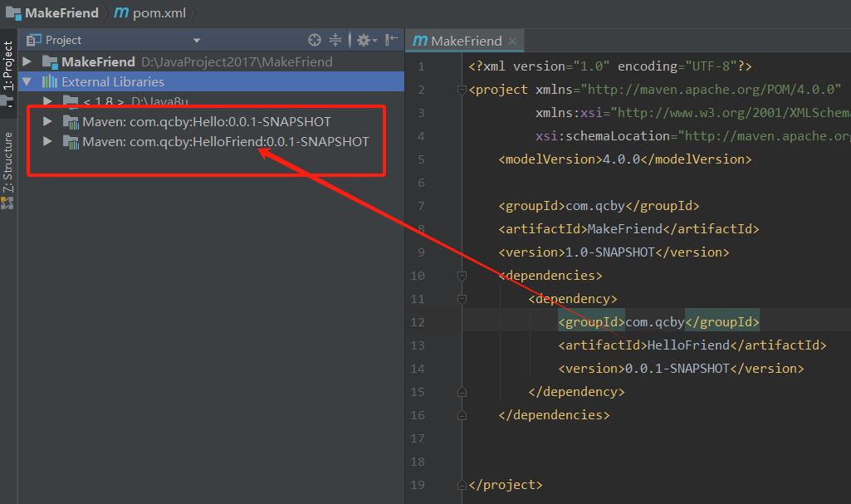Expand Maven com.qcby:Hello library node
This screenshot has height=504, width=851.
pyautogui.click(x=48, y=121)
